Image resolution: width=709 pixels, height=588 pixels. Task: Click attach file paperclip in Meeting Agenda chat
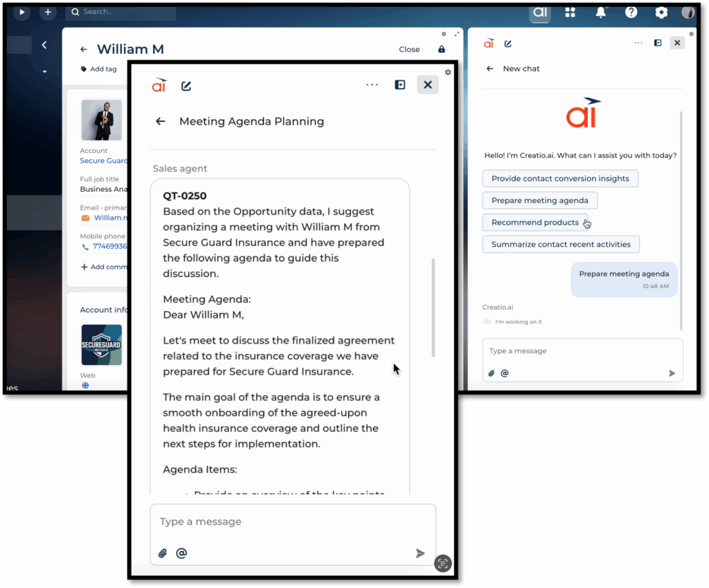pos(163,553)
